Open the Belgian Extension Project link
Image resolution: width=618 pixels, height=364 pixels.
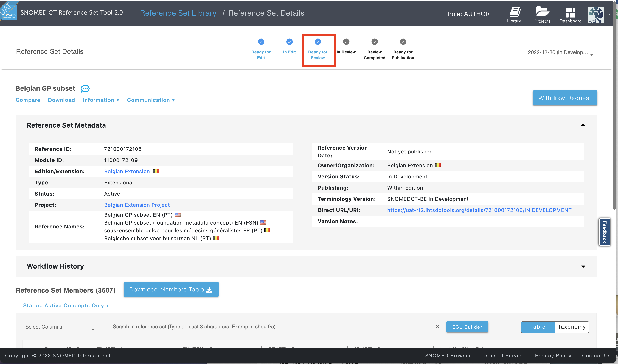[137, 205]
